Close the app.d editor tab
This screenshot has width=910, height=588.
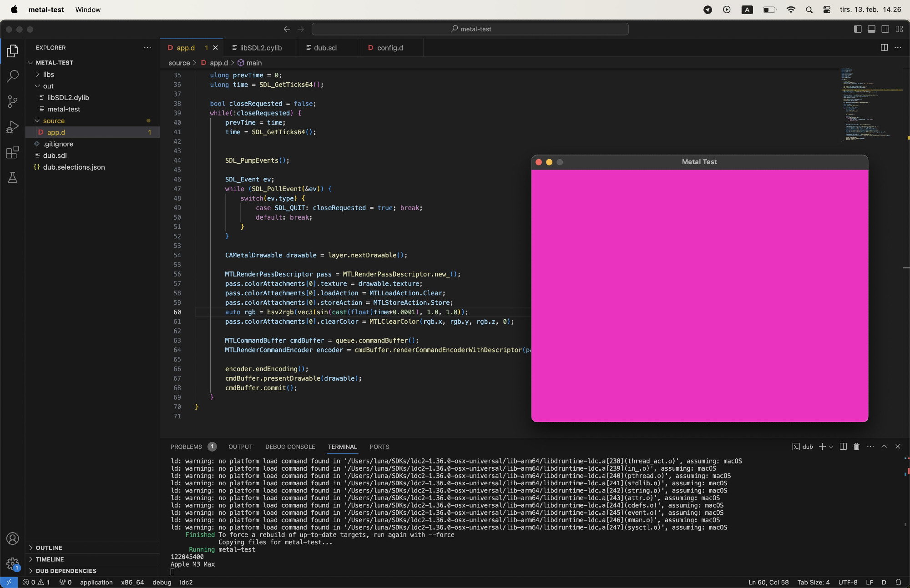click(x=215, y=48)
